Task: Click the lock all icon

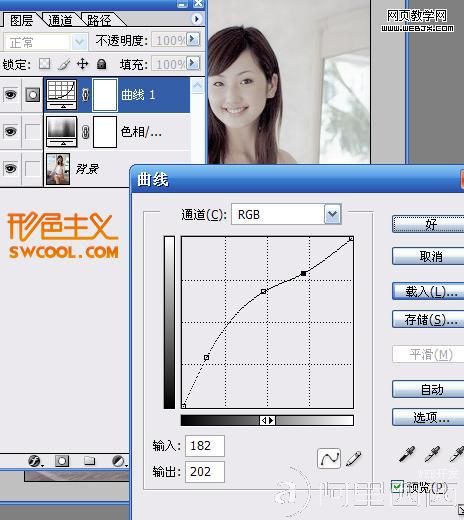Action: [x=101, y=64]
